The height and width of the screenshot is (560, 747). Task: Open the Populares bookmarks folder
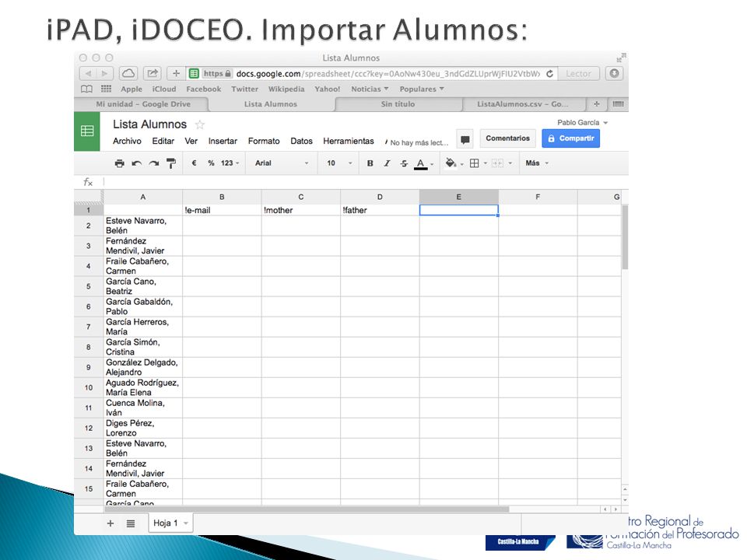coord(422,89)
